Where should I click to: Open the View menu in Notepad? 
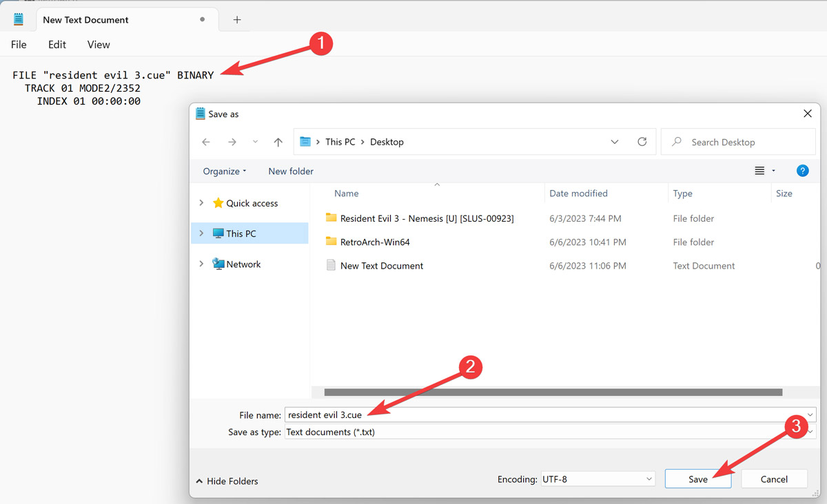point(99,45)
